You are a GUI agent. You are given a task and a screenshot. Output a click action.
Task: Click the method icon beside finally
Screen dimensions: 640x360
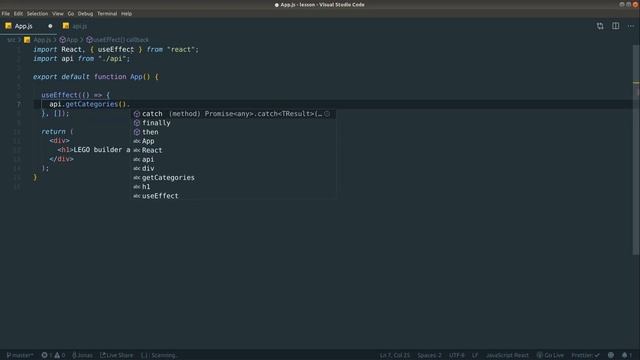(137, 123)
